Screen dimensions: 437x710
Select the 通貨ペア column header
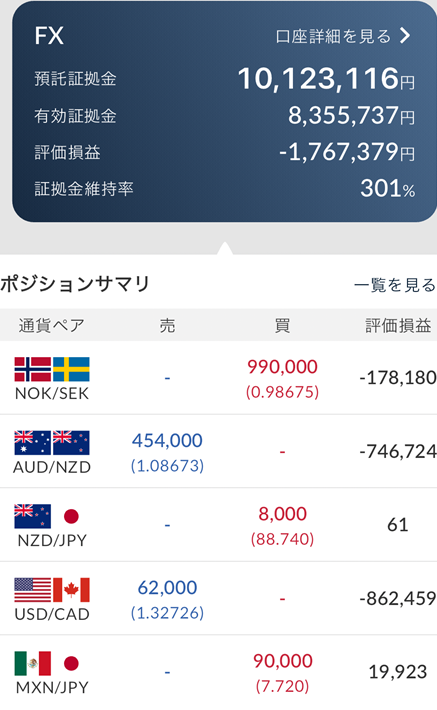52,325
